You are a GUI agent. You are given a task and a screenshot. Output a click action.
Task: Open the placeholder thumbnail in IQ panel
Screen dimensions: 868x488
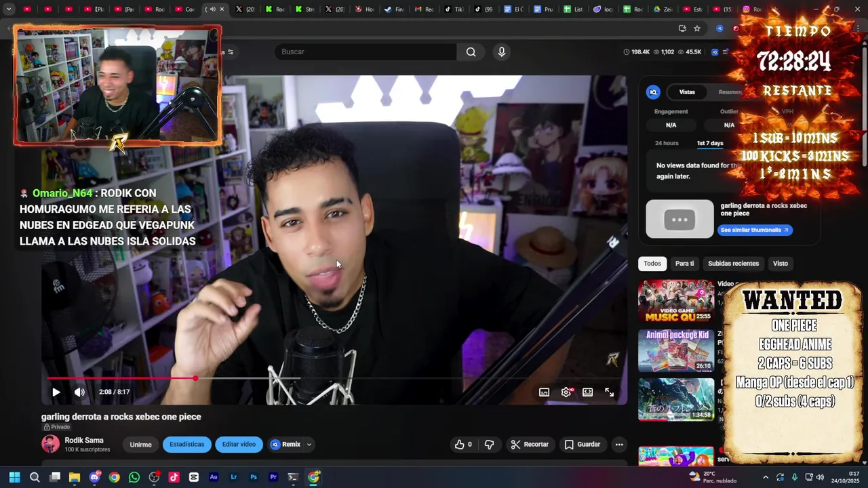(679, 219)
